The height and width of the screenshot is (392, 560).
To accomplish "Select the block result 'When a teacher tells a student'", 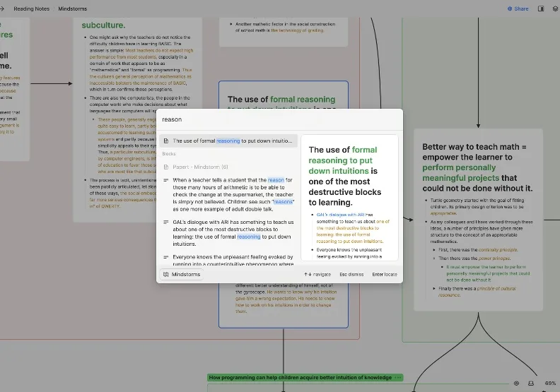I will (228, 194).
